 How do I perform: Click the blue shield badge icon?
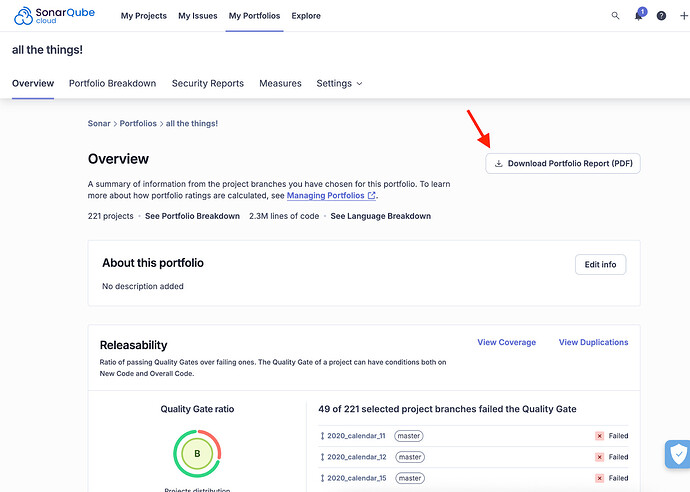[x=677, y=455]
